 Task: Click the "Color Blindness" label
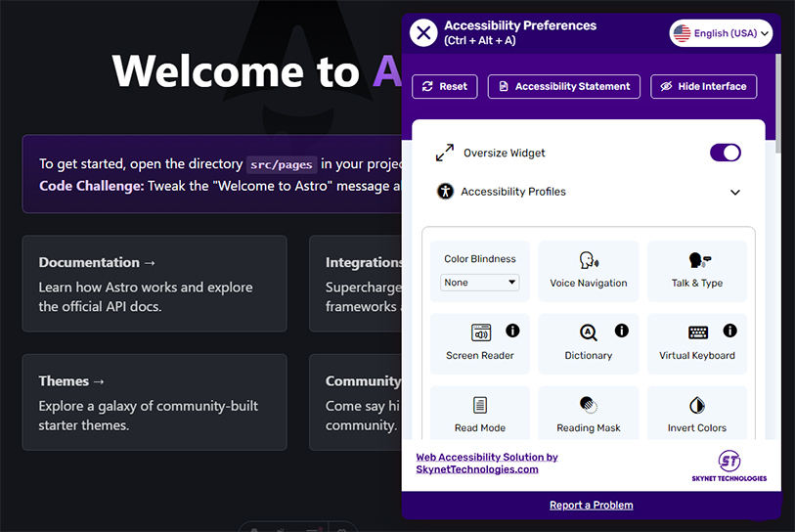click(x=479, y=258)
